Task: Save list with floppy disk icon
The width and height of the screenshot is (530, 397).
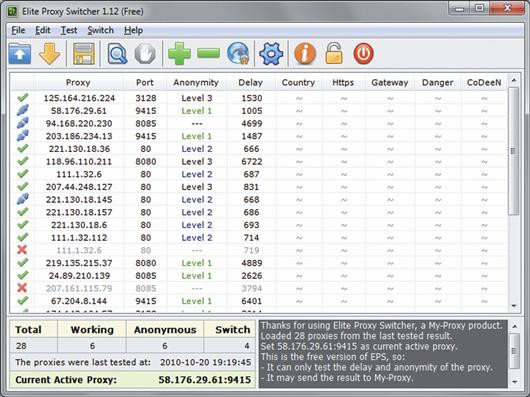Action: 84,54
